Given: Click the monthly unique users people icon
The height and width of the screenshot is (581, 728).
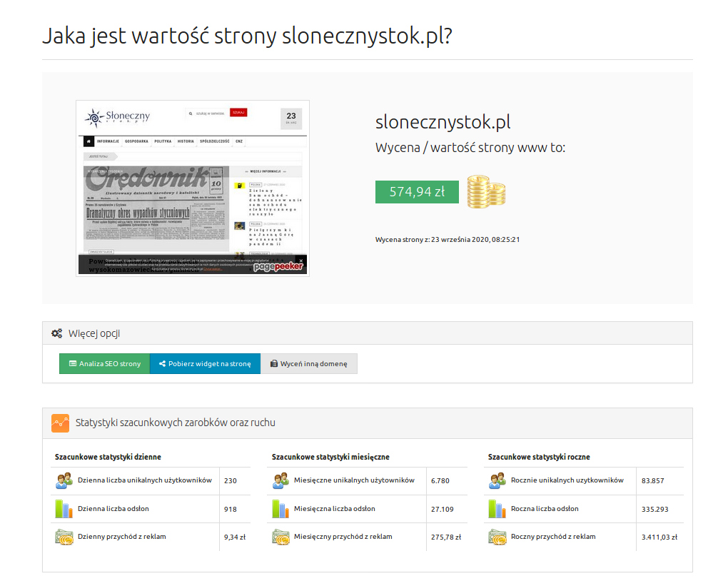Looking at the screenshot, I should click(280, 481).
